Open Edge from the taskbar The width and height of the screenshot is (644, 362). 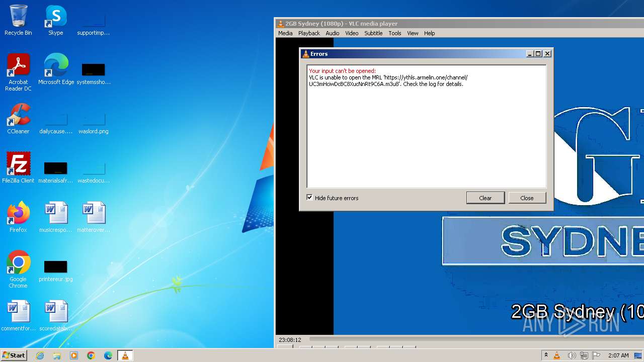(108, 355)
